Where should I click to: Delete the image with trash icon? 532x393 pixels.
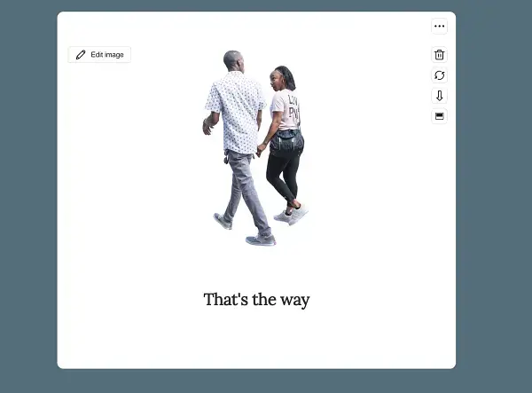pyautogui.click(x=439, y=55)
